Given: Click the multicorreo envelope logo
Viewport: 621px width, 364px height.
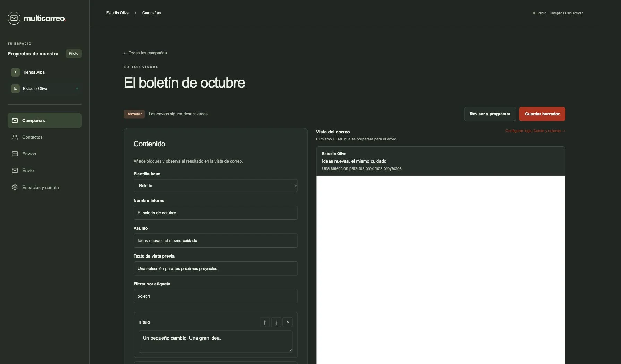Looking at the screenshot, I should (x=14, y=18).
